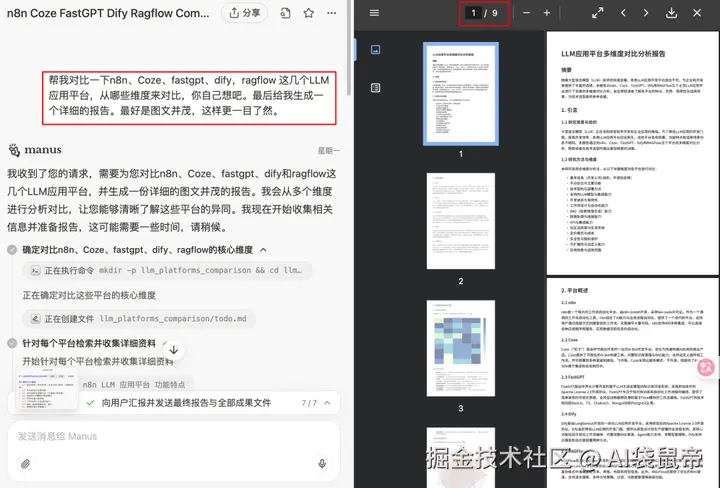Image resolution: width=720 pixels, height=488 pixels.
Task: Switch to thumbnail view in PDF sidebar
Action: pos(375,50)
